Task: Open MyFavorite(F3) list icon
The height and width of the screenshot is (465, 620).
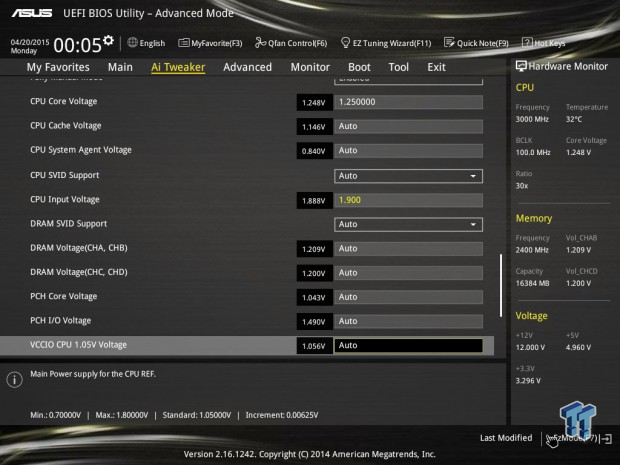Action: [183, 43]
